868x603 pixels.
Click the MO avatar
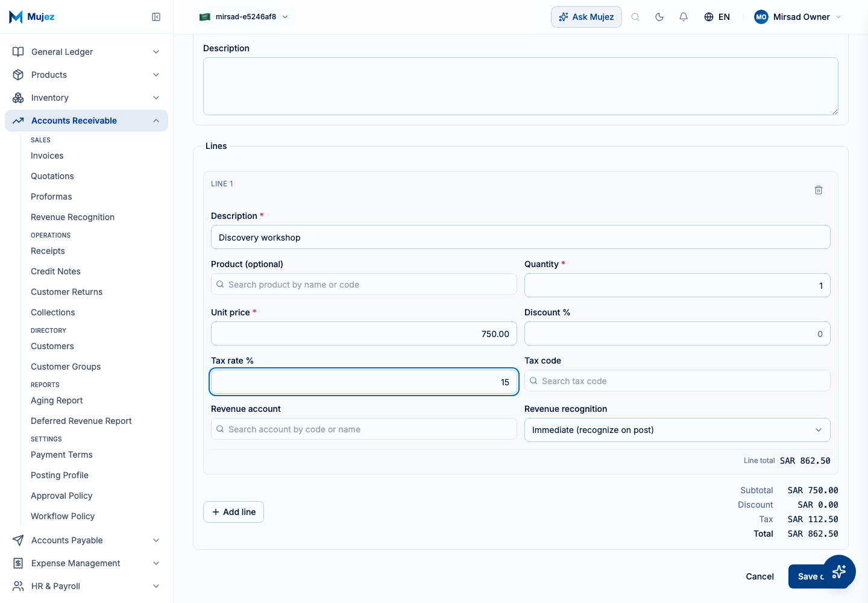click(761, 17)
